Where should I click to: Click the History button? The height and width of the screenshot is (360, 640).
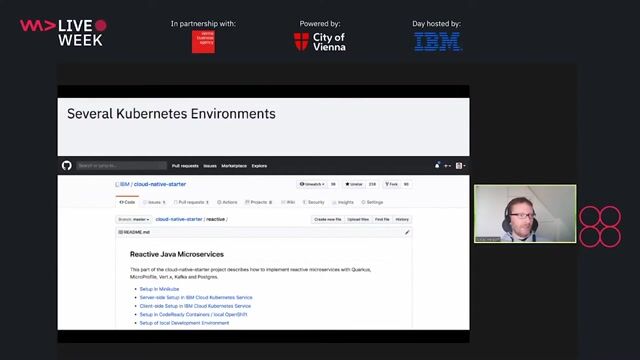pyautogui.click(x=402, y=220)
